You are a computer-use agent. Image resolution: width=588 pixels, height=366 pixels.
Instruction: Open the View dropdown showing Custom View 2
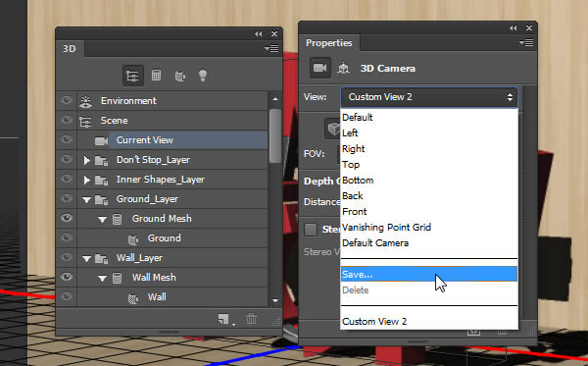pyautogui.click(x=429, y=97)
